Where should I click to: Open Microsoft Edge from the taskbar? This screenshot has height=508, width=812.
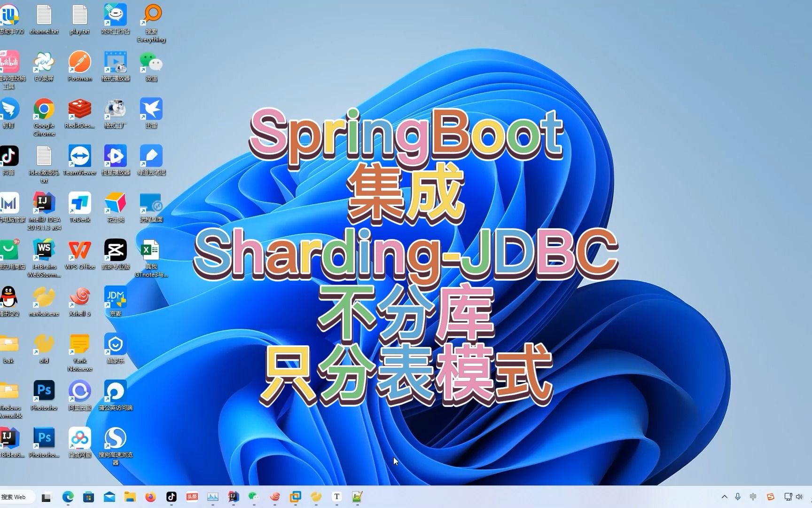[x=68, y=497]
